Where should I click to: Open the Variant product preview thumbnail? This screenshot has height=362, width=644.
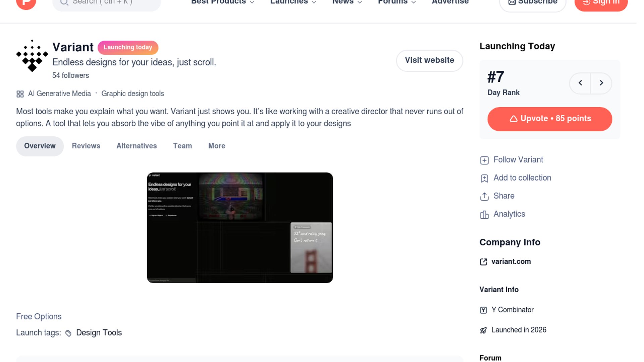pos(240,228)
